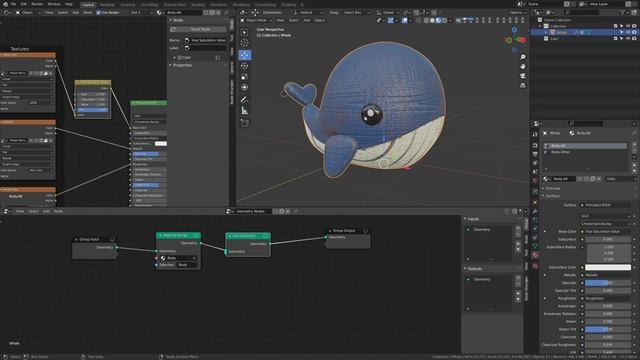The width and height of the screenshot is (640, 360).
Task: Disable Whale in renders via camera icon
Action: coord(634,32)
